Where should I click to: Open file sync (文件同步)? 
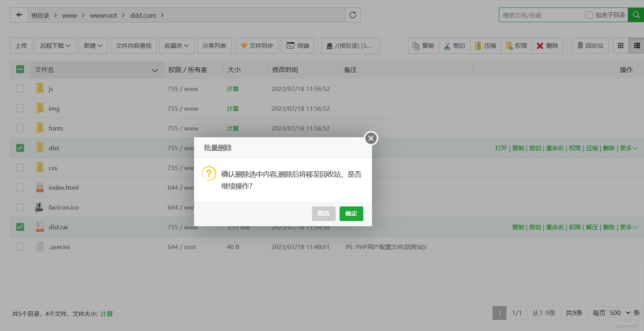pyautogui.click(x=257, y=46)
